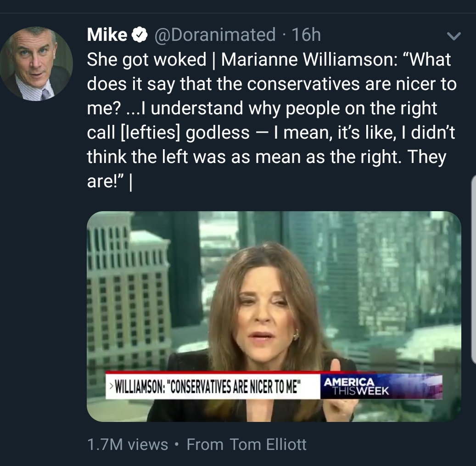This screenshot has width=476, height=466.
Task: Expand the tweet options chevron
Action: (x=454, y=36)
